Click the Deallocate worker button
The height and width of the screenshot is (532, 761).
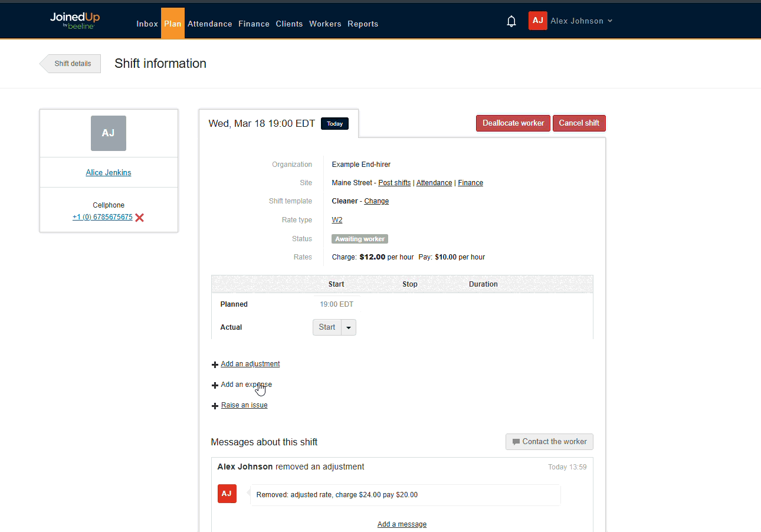(x=513, y=123)
